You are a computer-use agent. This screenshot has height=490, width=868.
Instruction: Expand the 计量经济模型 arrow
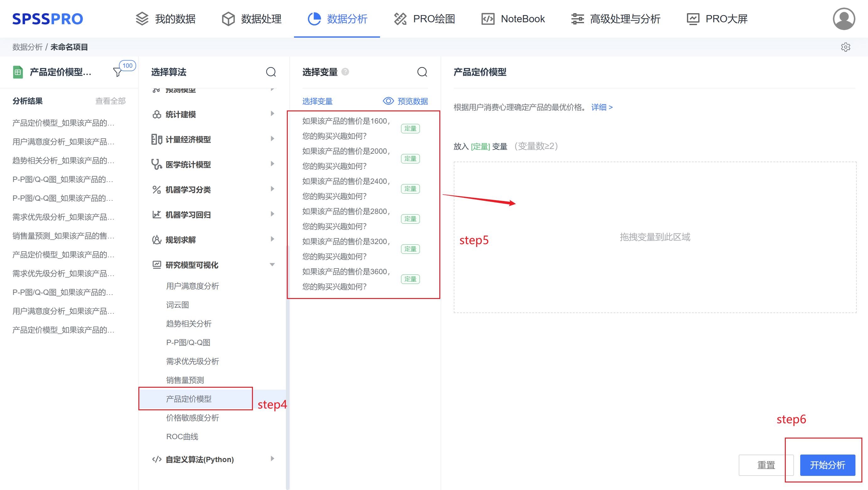272,139
